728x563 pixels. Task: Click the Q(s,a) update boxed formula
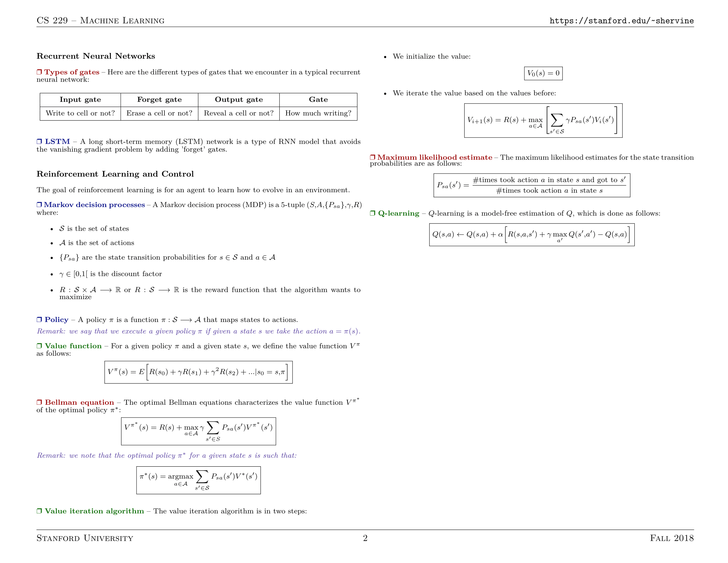532,235
